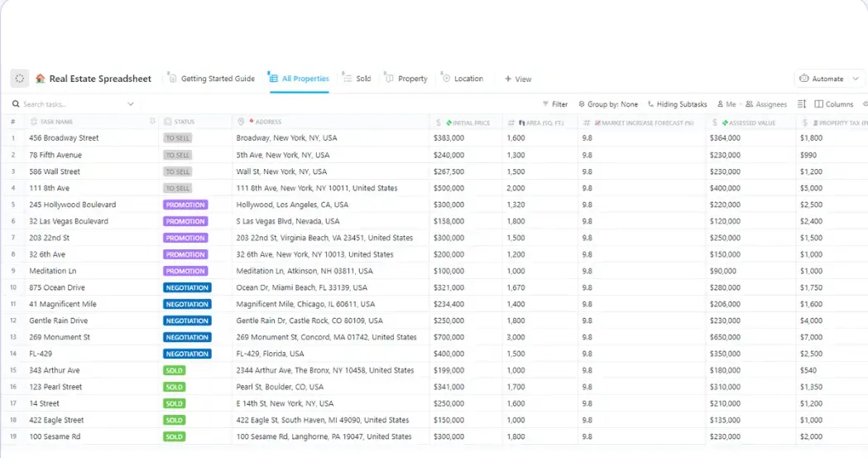The width and height of the screenshot is (868, 458).
Task: Click the dollar icon in Assessed Value header
Action: [x=715, y=123]
